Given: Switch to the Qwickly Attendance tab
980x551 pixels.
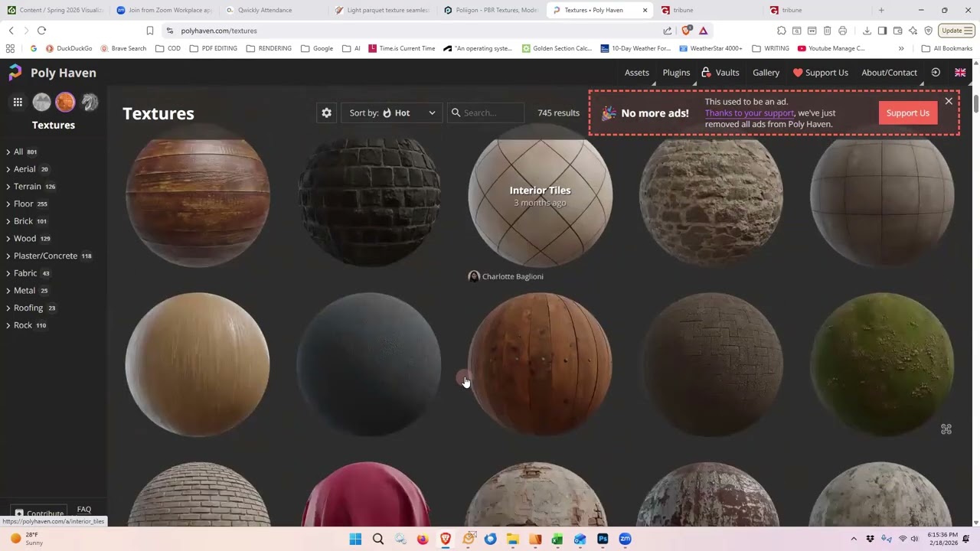Looking at the screenshot, I should click(273, 10).
